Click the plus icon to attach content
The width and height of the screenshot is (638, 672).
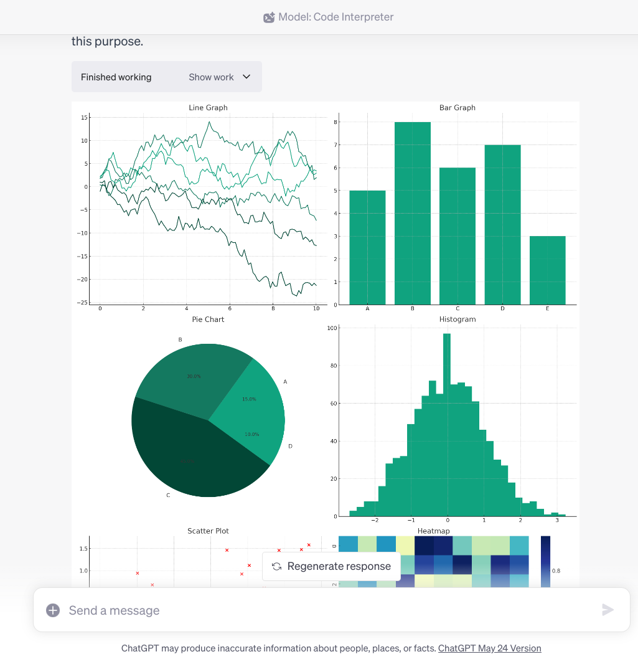click(53, 610)
